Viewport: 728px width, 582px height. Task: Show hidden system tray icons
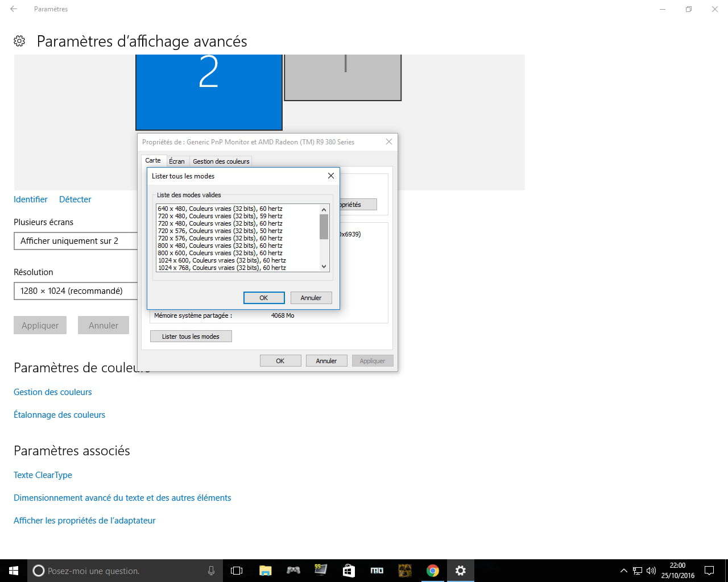(623, 571)
